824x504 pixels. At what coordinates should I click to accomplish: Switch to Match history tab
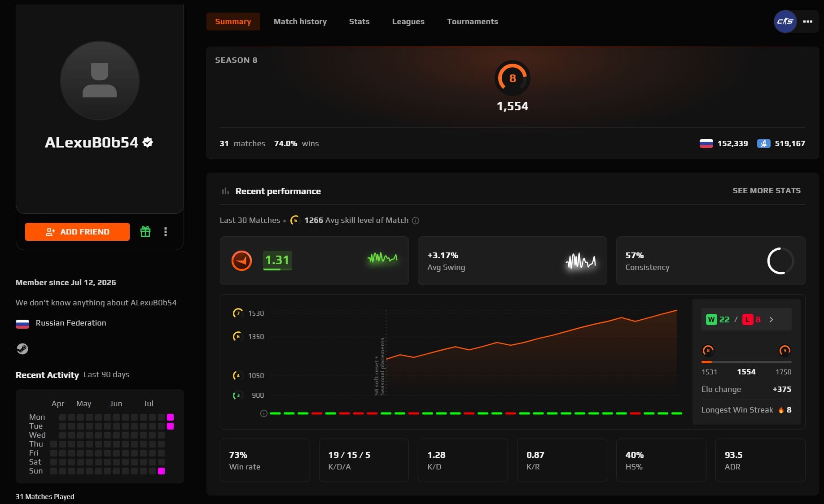[300, 22]
